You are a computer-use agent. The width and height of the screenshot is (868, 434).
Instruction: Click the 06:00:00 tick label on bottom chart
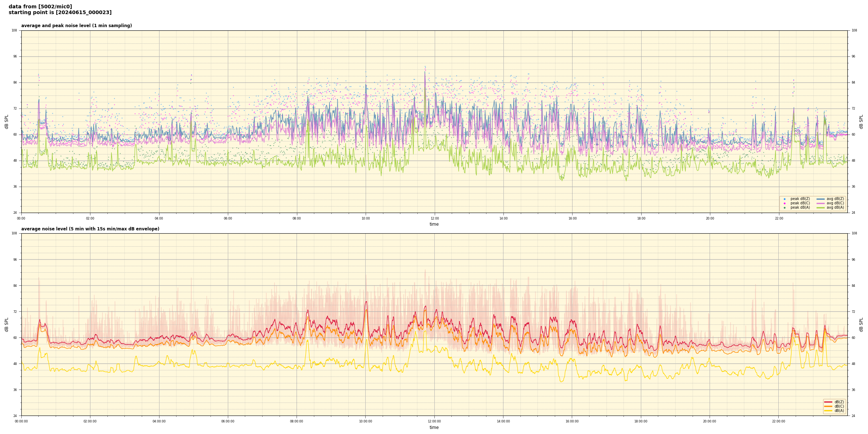(x=227, y=421)
